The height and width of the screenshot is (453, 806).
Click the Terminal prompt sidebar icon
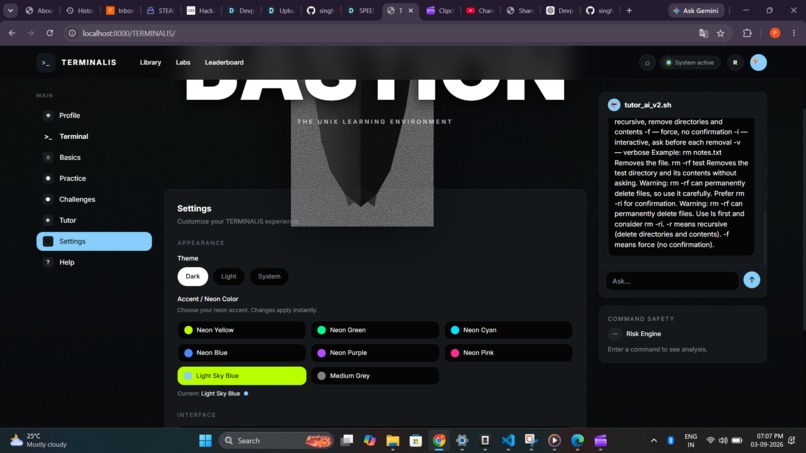pyautogui.click(x=48, y=137)
